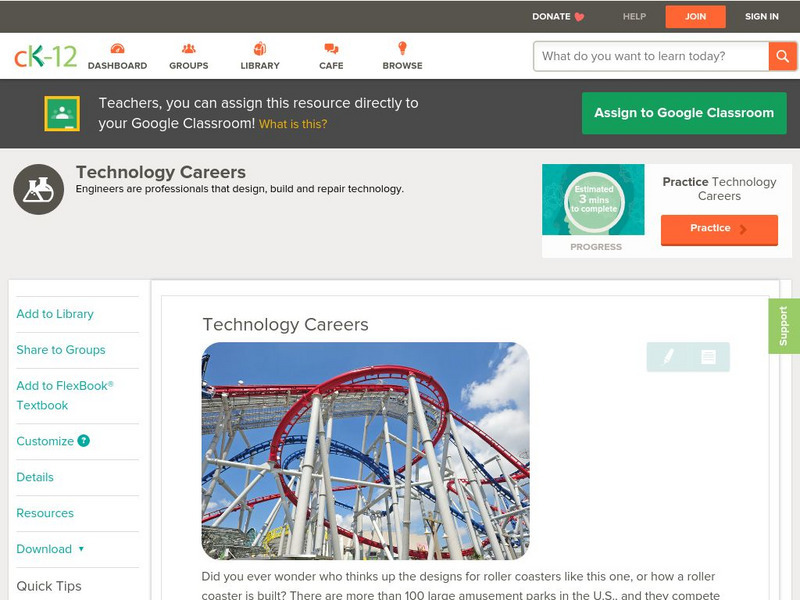Select the Groups people icon
Screen dimensions: 800x600
[x=188, y=47]
